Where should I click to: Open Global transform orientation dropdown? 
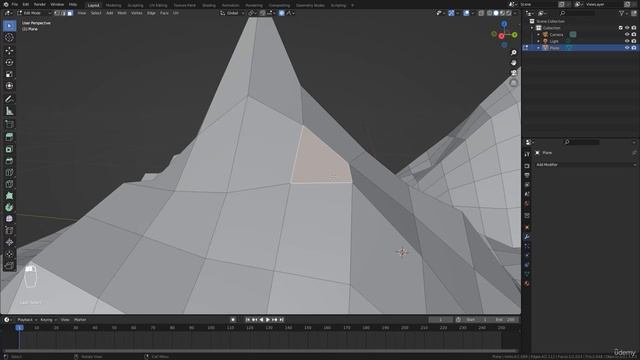pos(232,13)
